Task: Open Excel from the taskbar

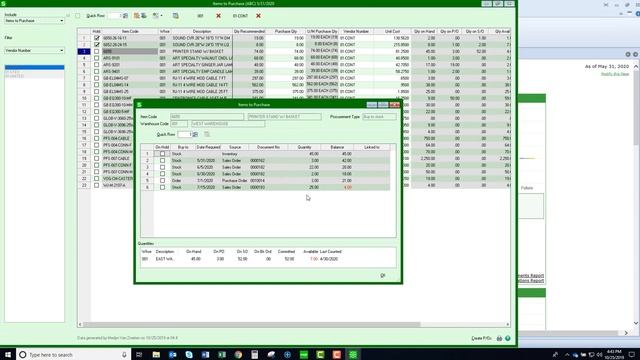Action: pyautogui.click(x=222, y=355)
